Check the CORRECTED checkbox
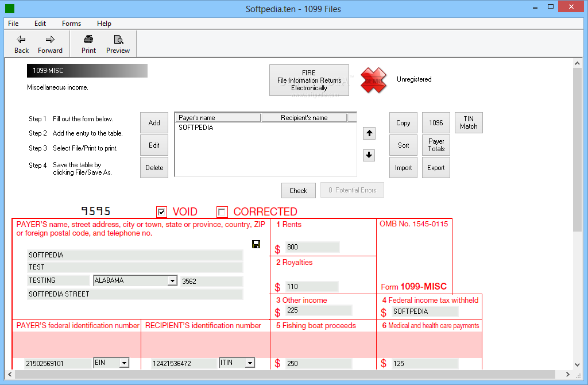The width and height of the screenshot is (588, 385). click(x=222, y=212)
